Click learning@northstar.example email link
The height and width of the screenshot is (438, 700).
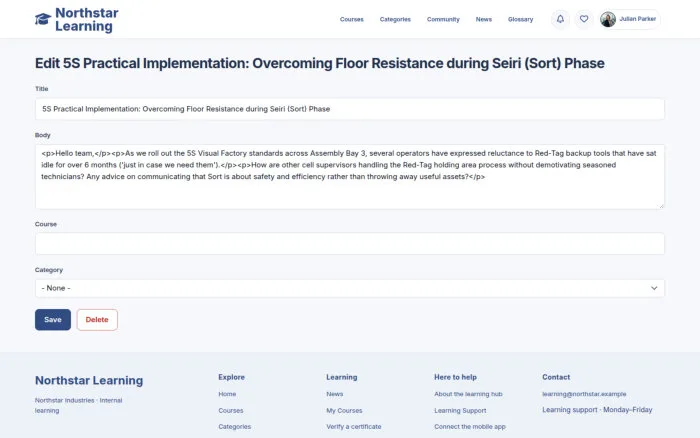584,394
